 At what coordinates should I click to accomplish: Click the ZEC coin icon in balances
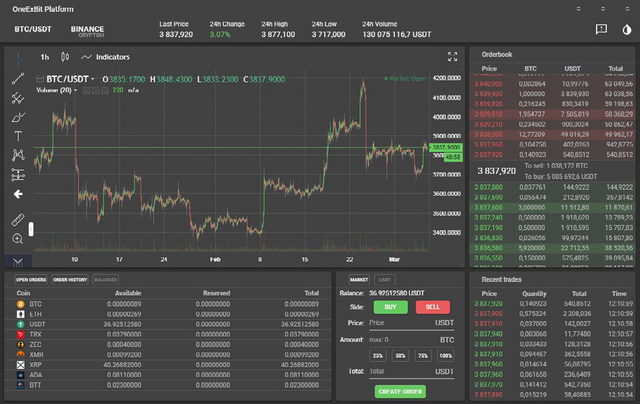(x=20, y=345)
